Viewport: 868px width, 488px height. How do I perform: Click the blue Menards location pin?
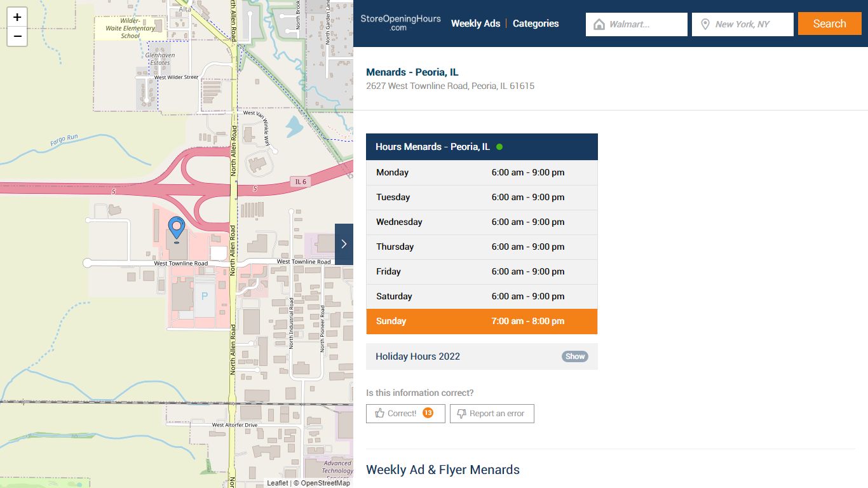(176, 229)
